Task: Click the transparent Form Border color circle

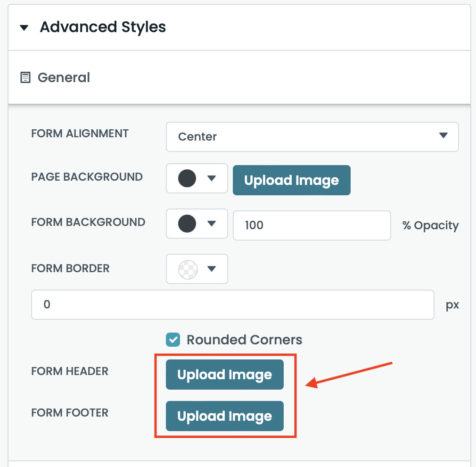Action: [x=188, y=269]
